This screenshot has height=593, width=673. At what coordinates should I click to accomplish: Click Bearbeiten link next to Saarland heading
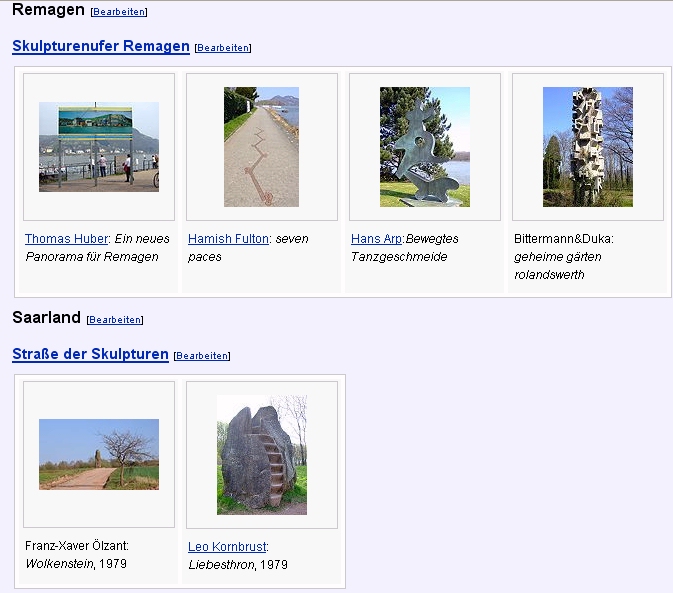pyautogui.click(x=115, y=320)
